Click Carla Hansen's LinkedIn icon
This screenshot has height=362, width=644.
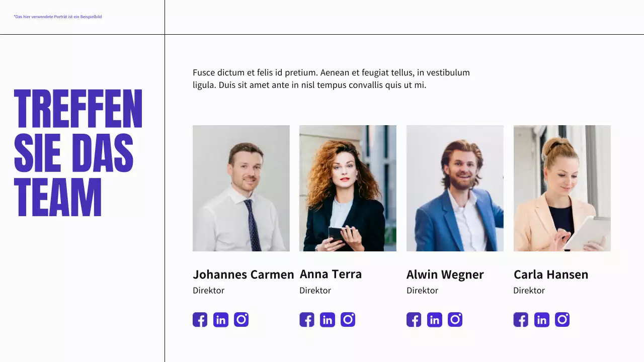tap(542, 320)
